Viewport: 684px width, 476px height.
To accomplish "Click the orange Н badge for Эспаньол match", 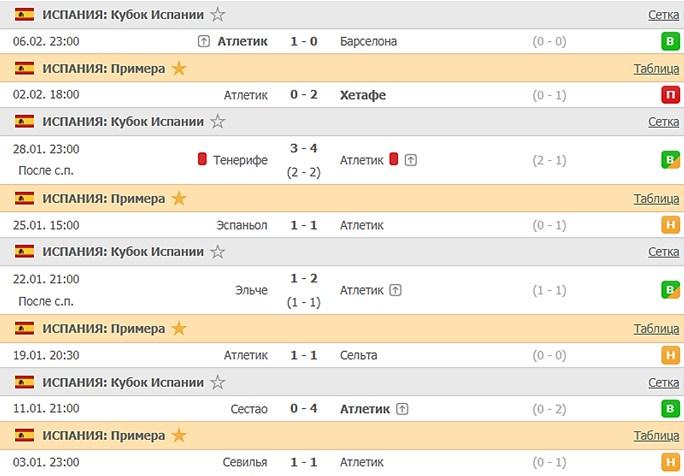I will [669, 225].
